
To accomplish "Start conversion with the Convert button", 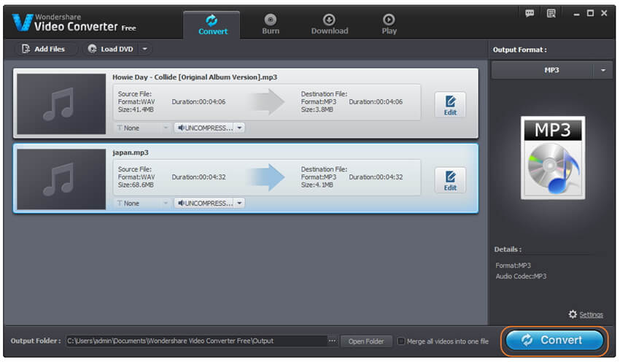I will 554,340.
